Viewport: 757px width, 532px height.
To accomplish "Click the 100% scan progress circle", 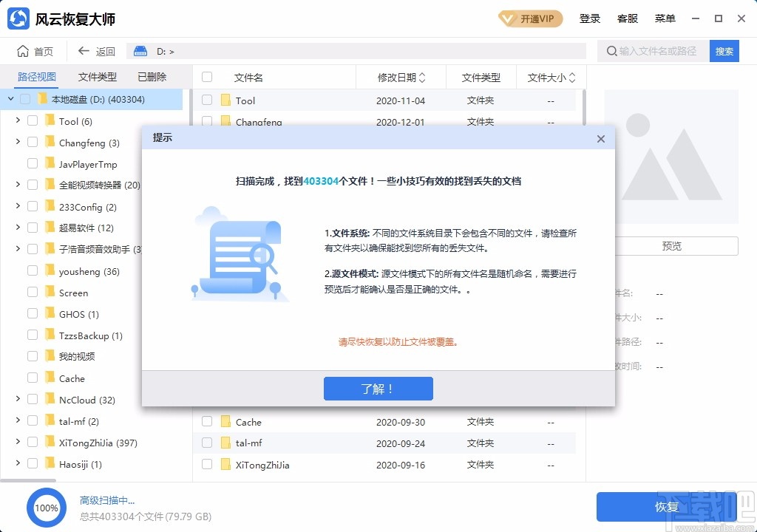I will click(46, 508).
